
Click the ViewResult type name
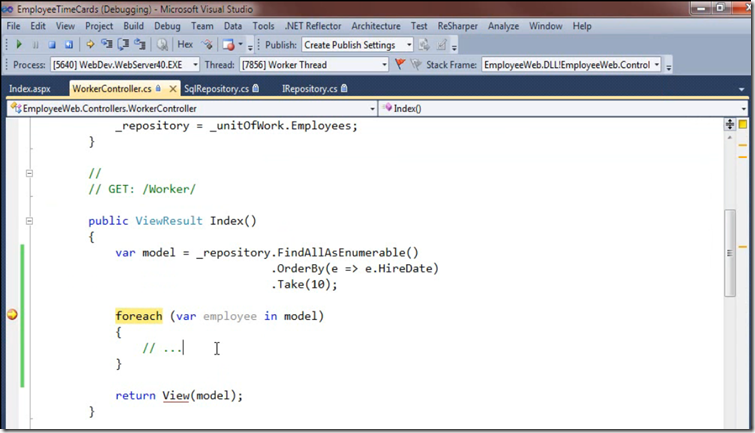click(169, 221)
